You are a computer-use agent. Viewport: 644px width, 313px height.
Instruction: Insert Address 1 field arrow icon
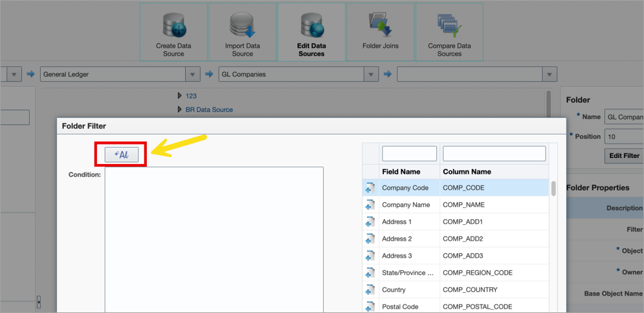pos(370,222)
